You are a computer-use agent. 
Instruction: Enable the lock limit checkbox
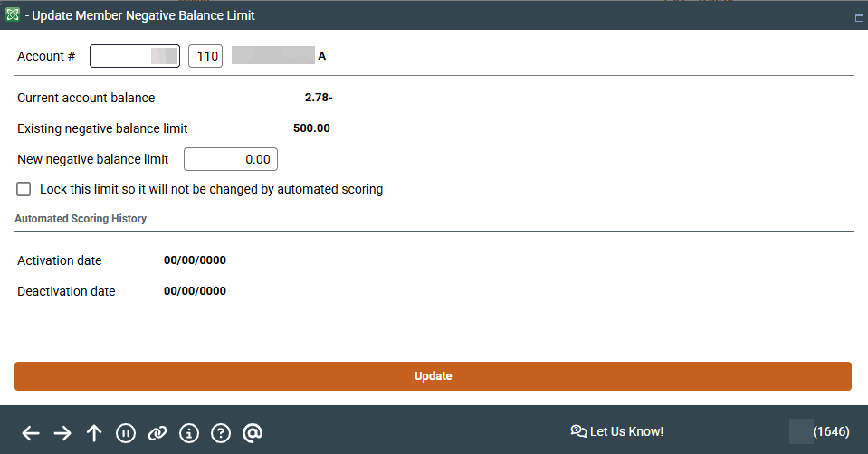[x=24, y=190]
